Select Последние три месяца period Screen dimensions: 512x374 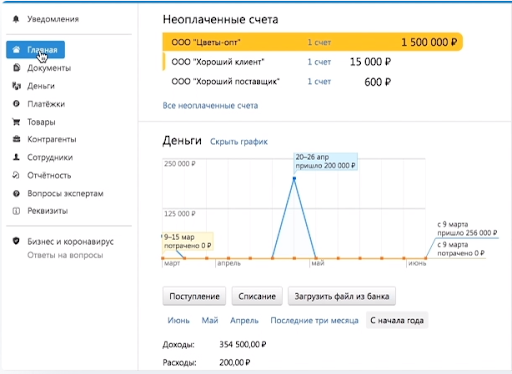314,320
